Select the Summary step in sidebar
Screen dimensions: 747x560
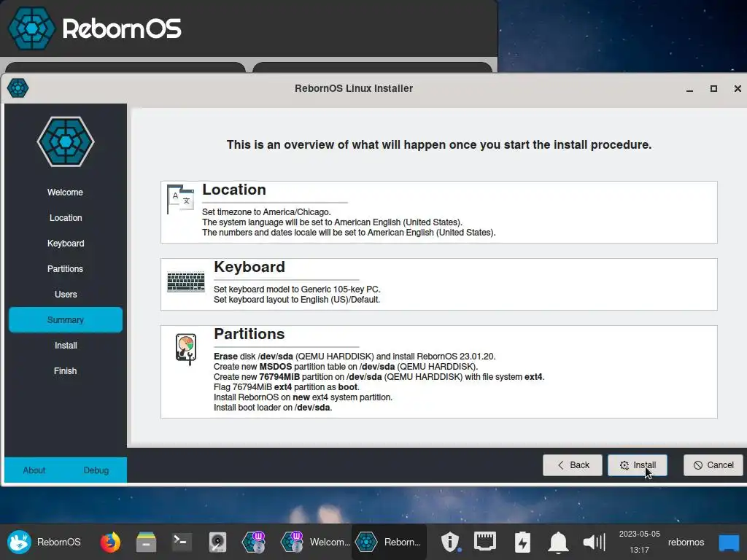[x=65, y=319]
